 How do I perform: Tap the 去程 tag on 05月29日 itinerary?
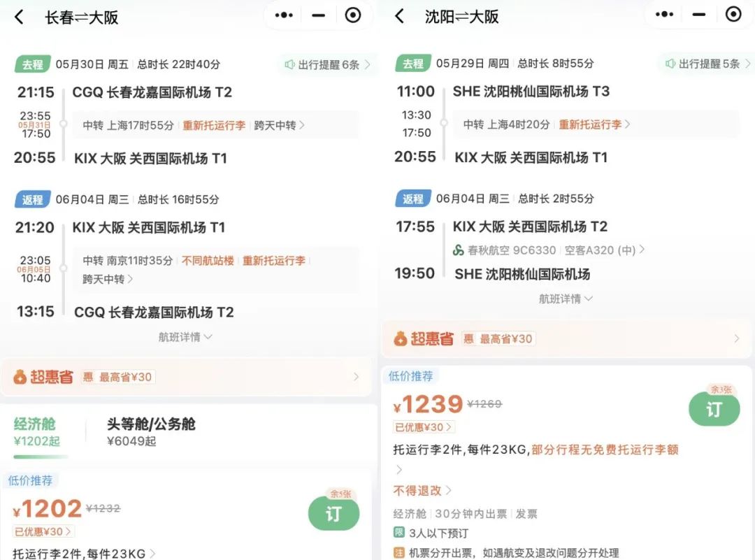point(412,63)
